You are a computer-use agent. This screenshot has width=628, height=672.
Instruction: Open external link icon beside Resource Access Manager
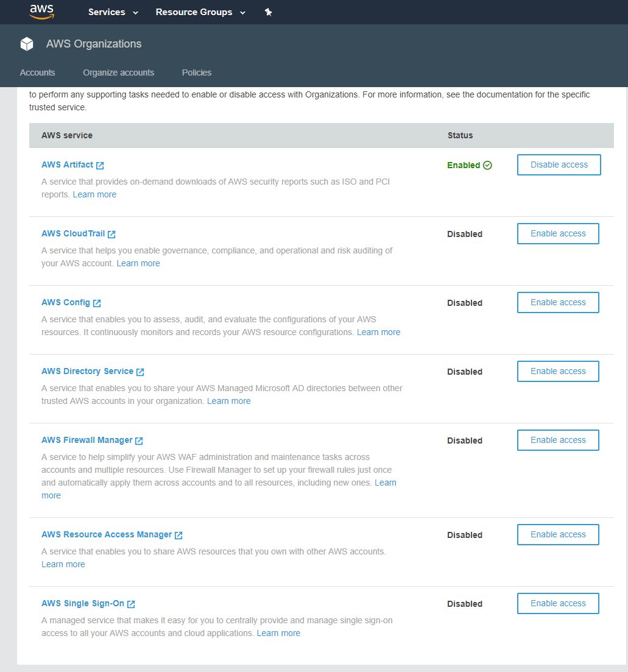(178, 535)
